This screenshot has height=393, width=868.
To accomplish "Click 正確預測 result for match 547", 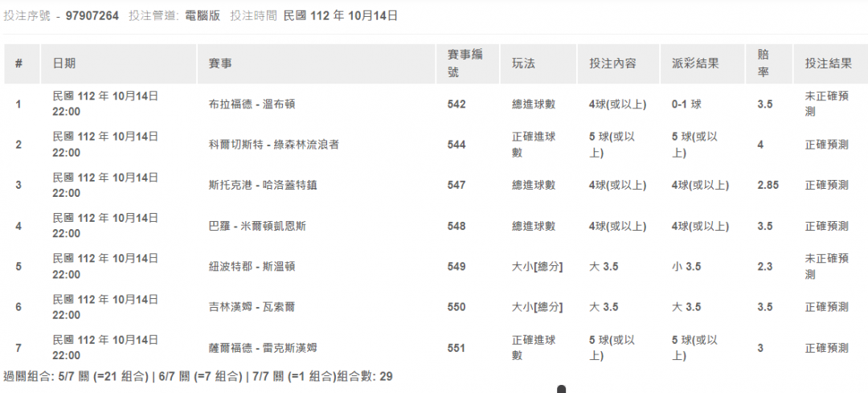I will point(826,185).
